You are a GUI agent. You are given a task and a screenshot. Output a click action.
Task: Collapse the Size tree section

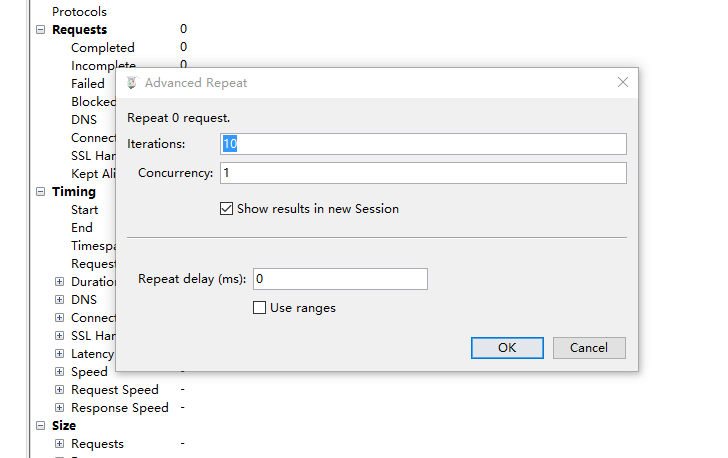(x=41, y=425)
